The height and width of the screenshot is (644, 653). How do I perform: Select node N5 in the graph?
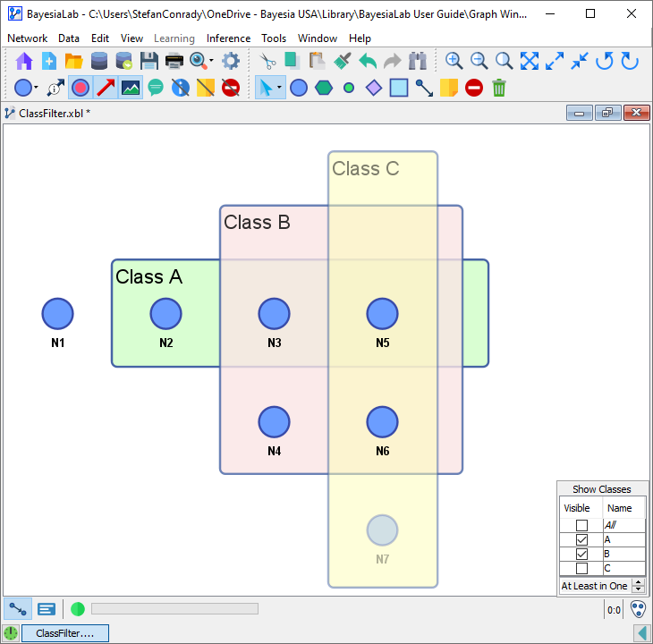[382, 314]
